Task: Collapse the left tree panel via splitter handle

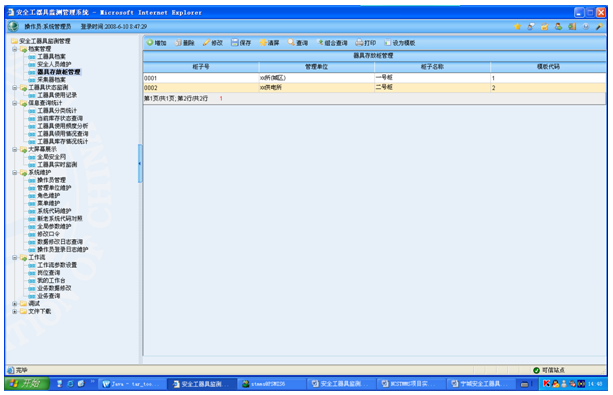Action: coord(140,163)
